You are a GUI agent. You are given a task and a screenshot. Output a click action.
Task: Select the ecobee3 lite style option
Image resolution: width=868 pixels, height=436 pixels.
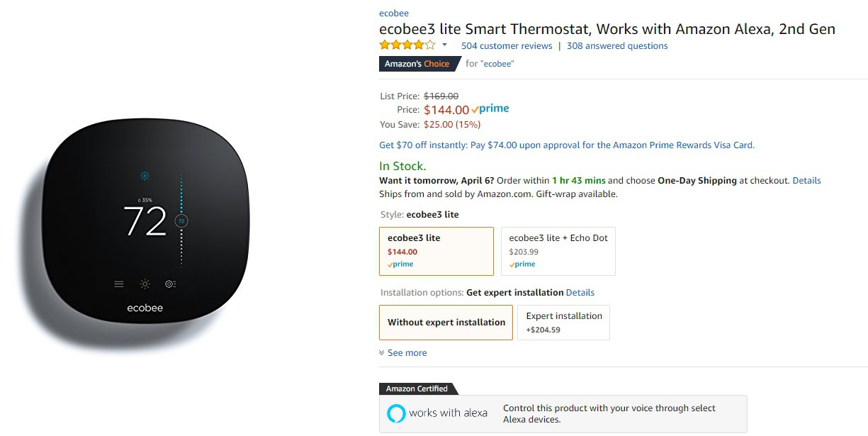click(x=436, y=251)
